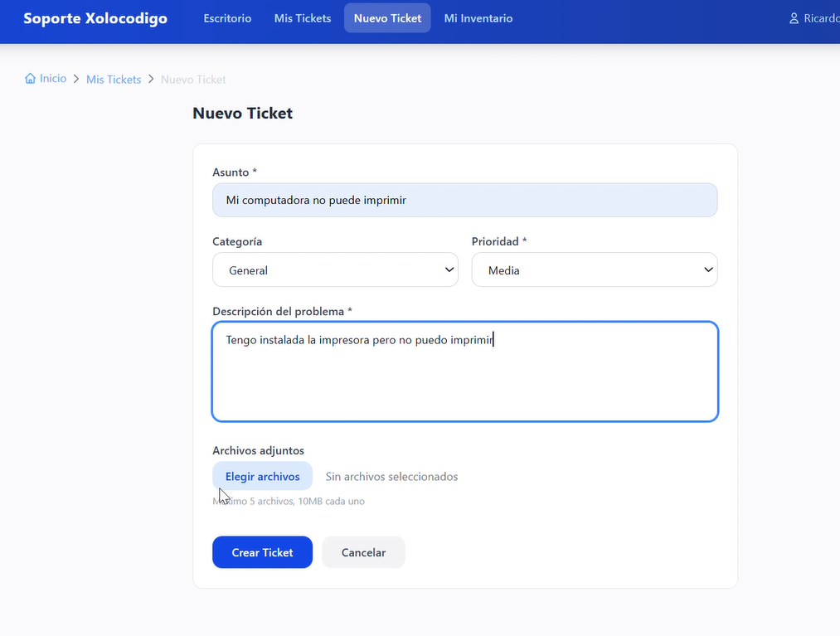840x636 pixels.
Task: Go to Mis Tickets in navbar
Action: (303, 18)
